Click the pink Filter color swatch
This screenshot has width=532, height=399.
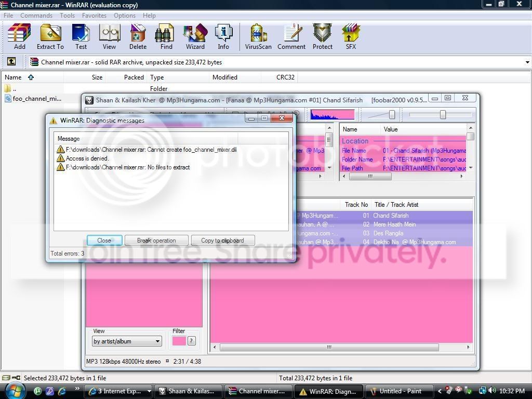(x=179, y=341)
